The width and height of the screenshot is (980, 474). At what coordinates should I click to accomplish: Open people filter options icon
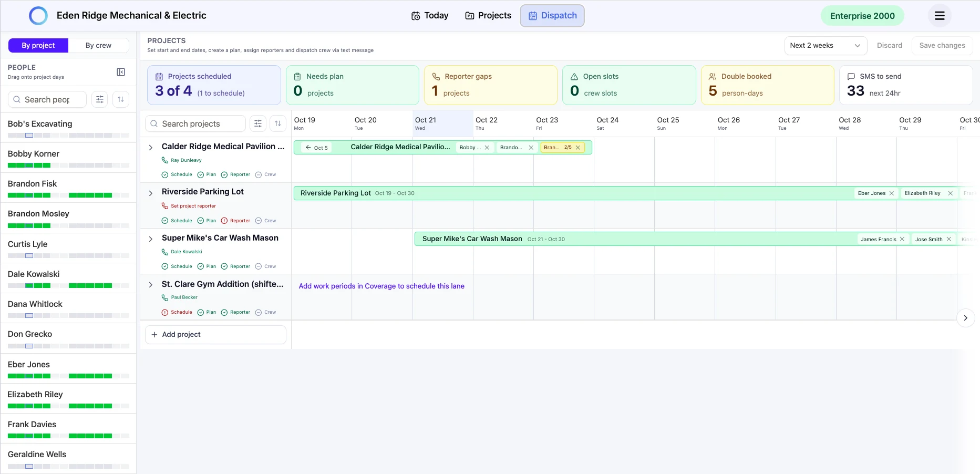(100, 99)
